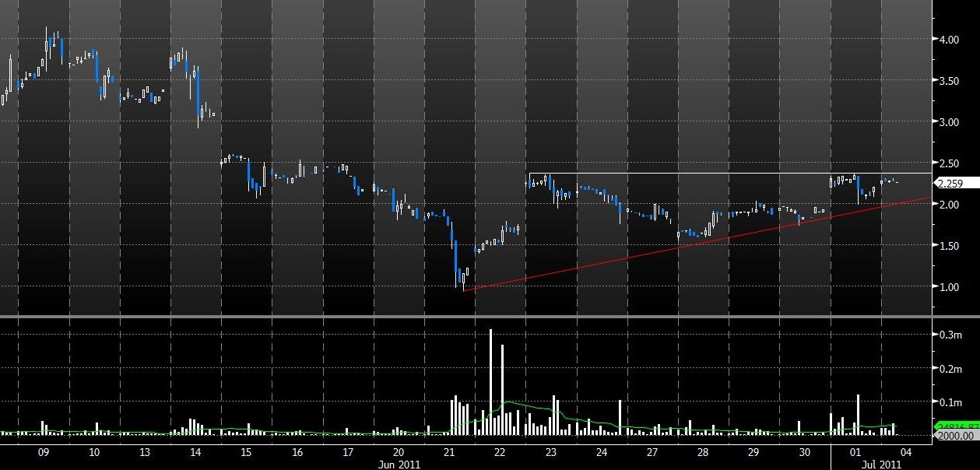
Task: Click the 4.00 price axis label
Action: pos(949,39)
